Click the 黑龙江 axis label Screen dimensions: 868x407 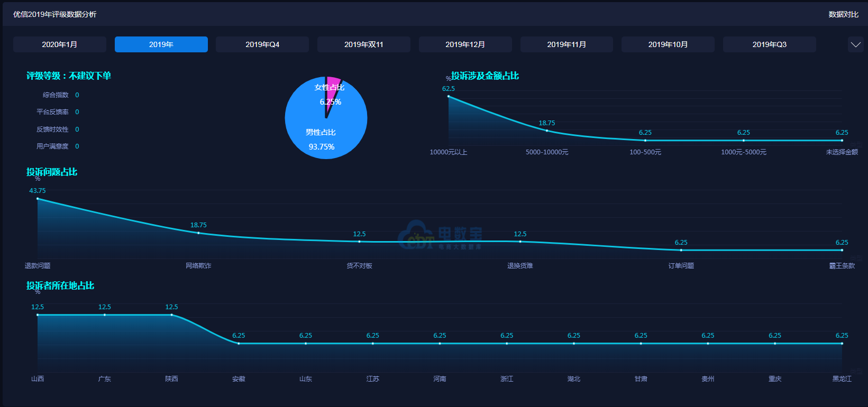[x=842, y=379]
